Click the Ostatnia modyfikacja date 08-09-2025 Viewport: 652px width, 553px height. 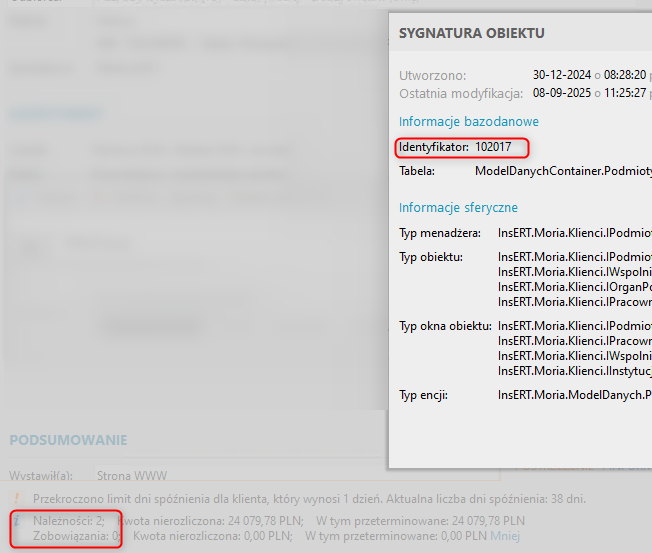tap(562, 93)
